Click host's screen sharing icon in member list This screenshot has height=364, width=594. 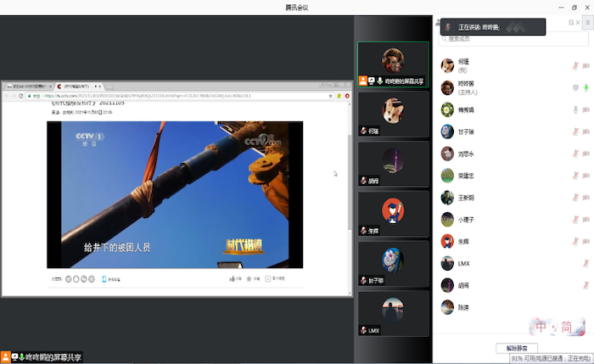(x=575, y=88)
